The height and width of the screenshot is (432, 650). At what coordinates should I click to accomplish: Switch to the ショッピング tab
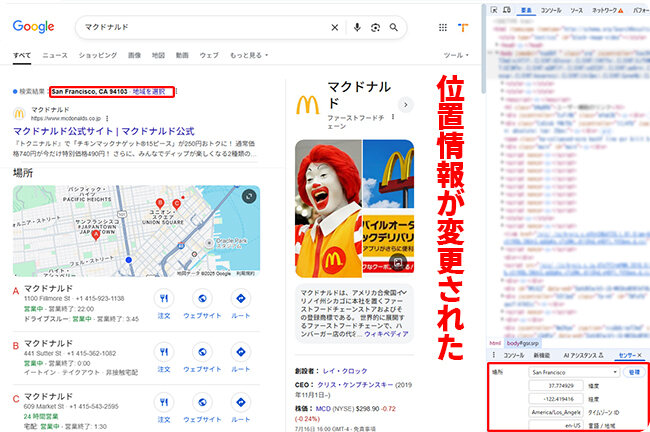tap(98, 55)
